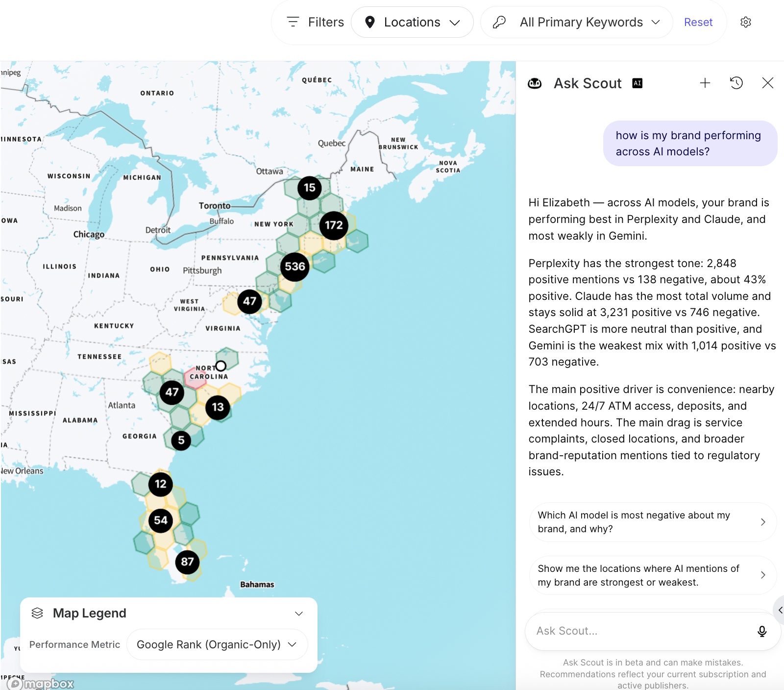Image resolution: width=784 pixels, height=690 pixels.
Task: Click the open circle marker in North Carolina
Action: click(x=221, y=366)
